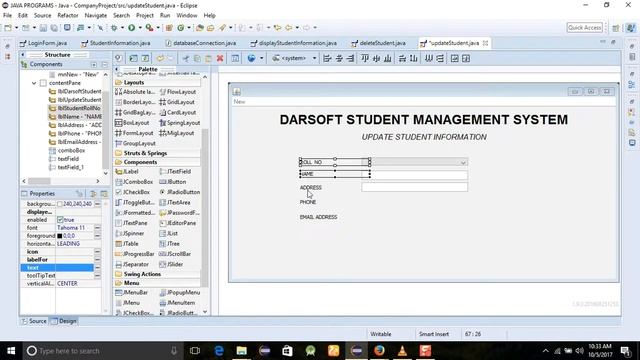
Task: Pick JRadioButton component in Palette
Action: (180, 192)
